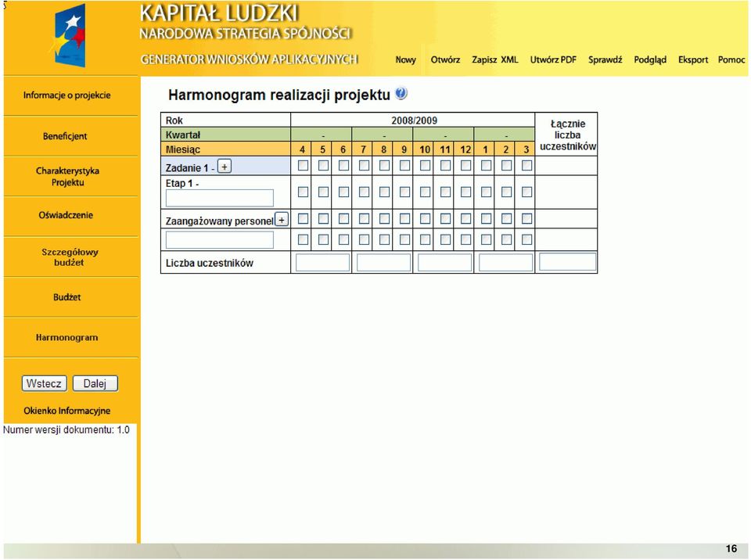Click the Wstecz button

pos(44,383)
